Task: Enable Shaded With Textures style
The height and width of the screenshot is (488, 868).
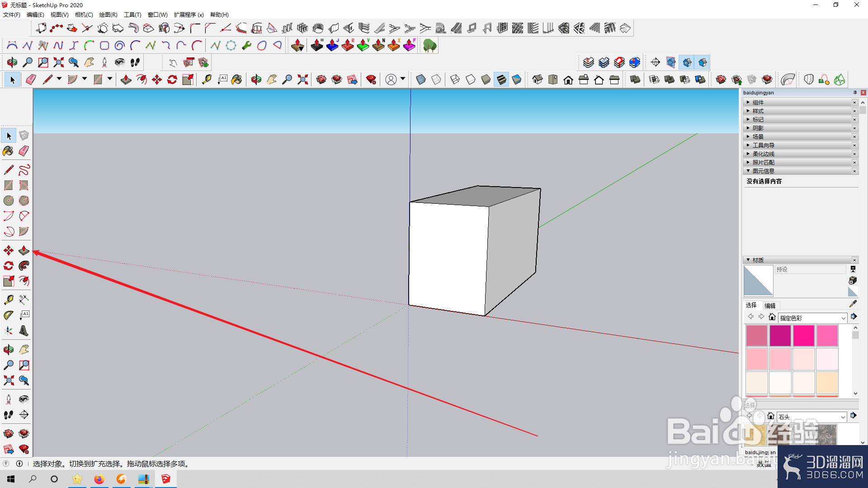Action: 501,80
